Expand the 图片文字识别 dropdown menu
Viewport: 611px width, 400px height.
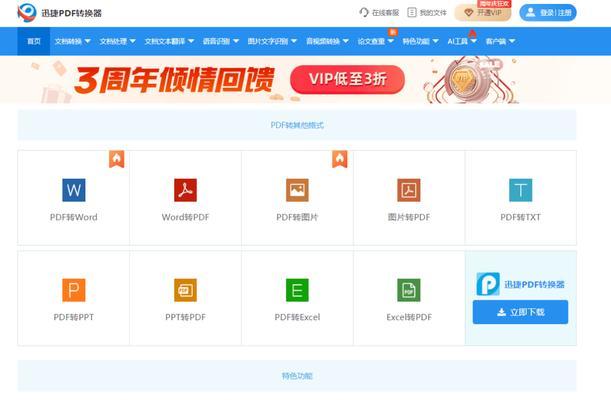272,41
